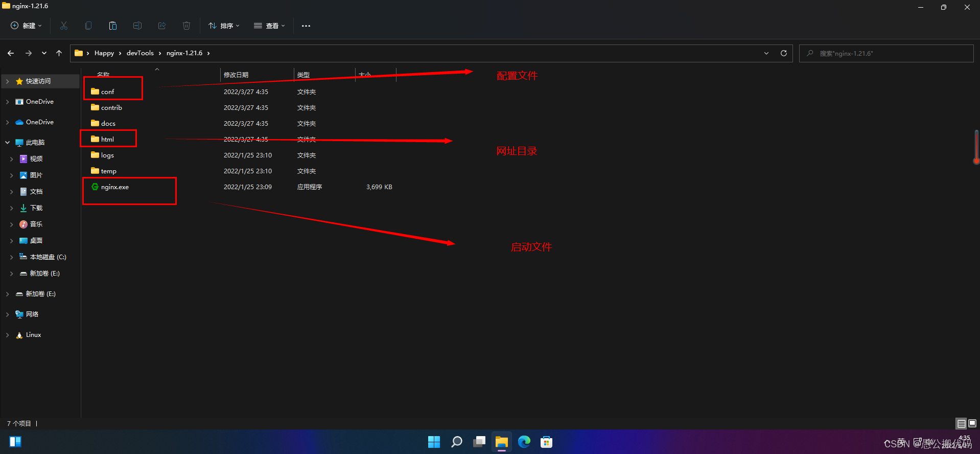Viewport: 980px width, 454px height.
Task: Open 桌面 in sidebar
Action: [36, 241]
